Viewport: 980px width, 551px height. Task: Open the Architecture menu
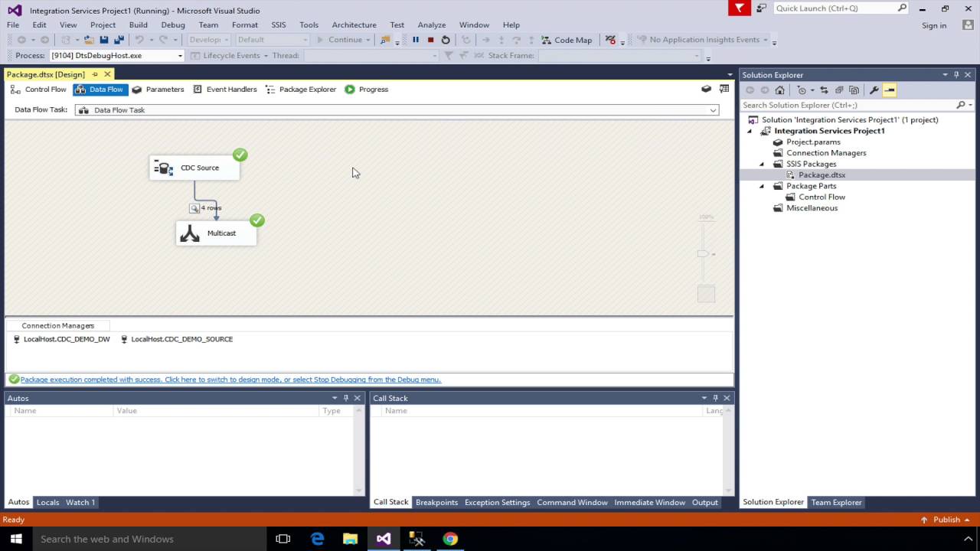coord(354,24)
